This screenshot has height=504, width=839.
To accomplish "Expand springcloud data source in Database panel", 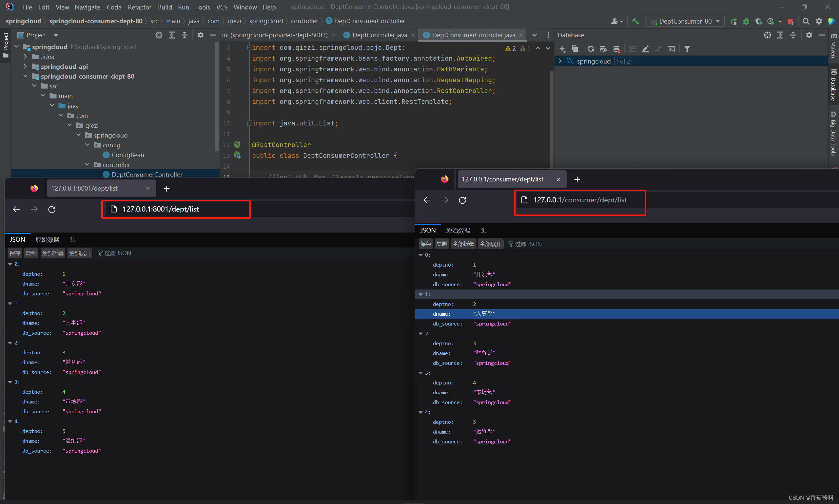I will (x=560, y=61).
